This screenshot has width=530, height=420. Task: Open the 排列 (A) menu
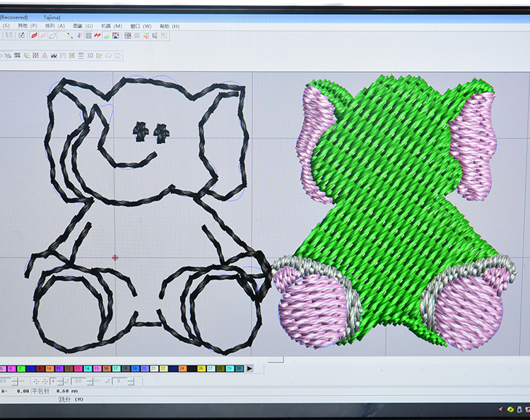(x=56, y=26)
